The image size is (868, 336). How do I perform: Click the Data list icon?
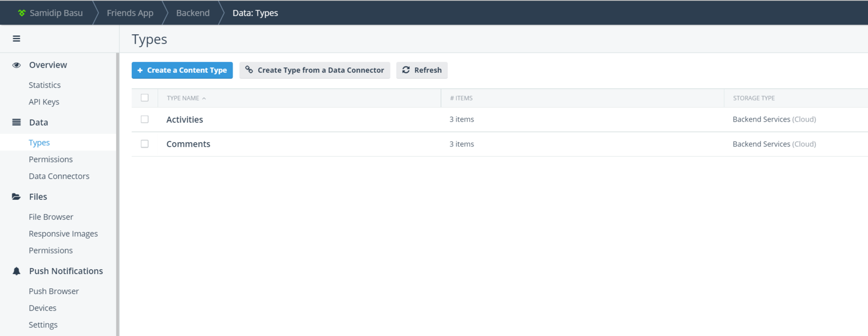tap(16, 122)
